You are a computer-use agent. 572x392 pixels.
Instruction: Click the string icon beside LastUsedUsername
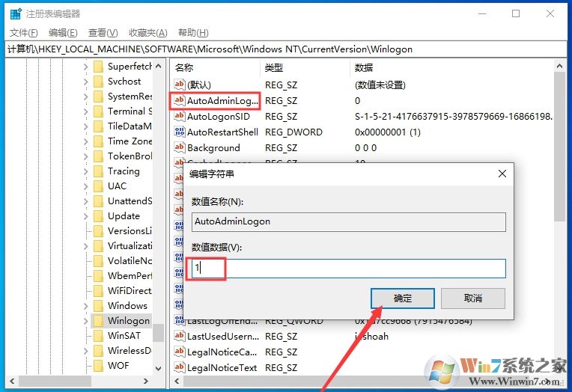tap(179, 336)
